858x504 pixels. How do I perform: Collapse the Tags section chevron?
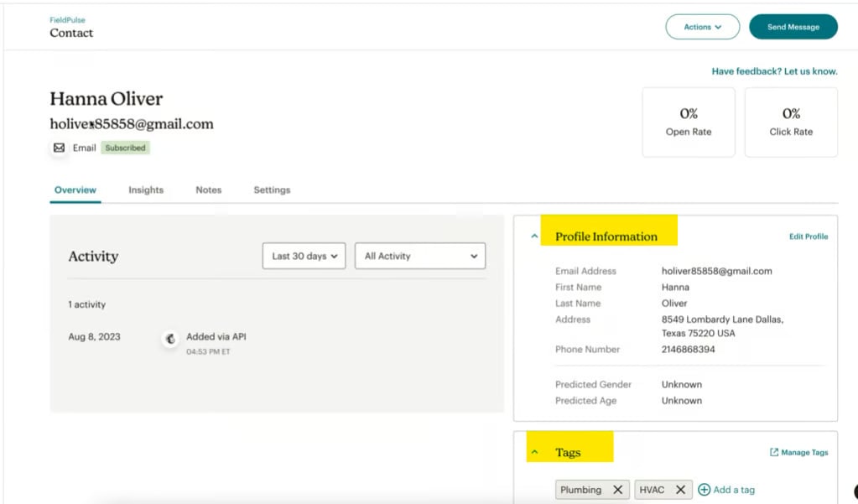pyautogui.click(x=534, y=452)
